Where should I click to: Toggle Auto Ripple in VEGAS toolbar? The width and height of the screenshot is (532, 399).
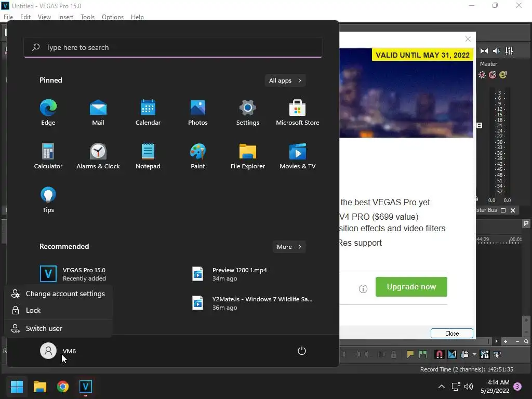click(464, 354)
